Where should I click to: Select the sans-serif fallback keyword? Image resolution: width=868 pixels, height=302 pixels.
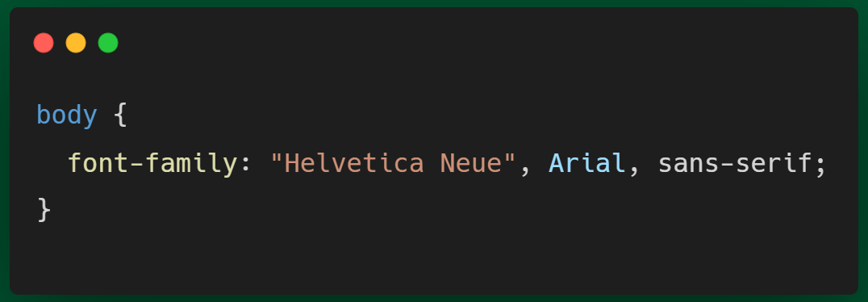pos(734,163)
